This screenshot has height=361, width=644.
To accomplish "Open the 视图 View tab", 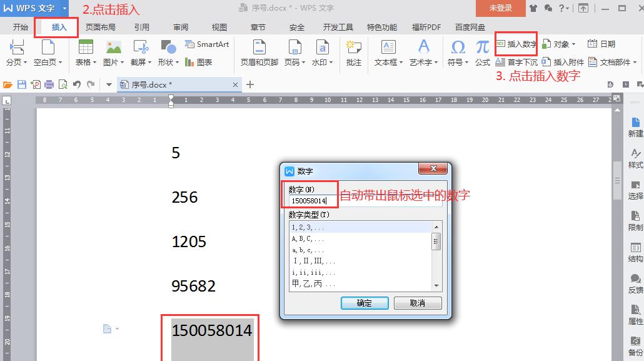I will [219, 27].
